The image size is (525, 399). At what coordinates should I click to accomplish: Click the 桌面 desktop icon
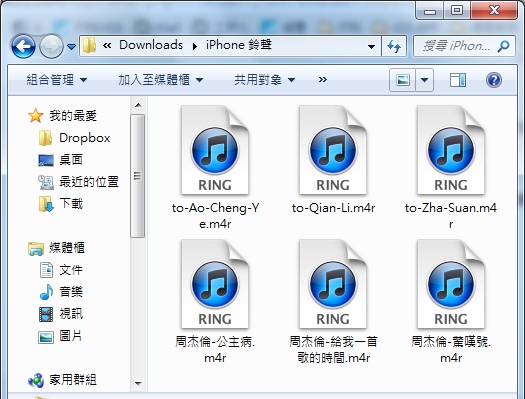pyautogui.click(x=46, y=160)
